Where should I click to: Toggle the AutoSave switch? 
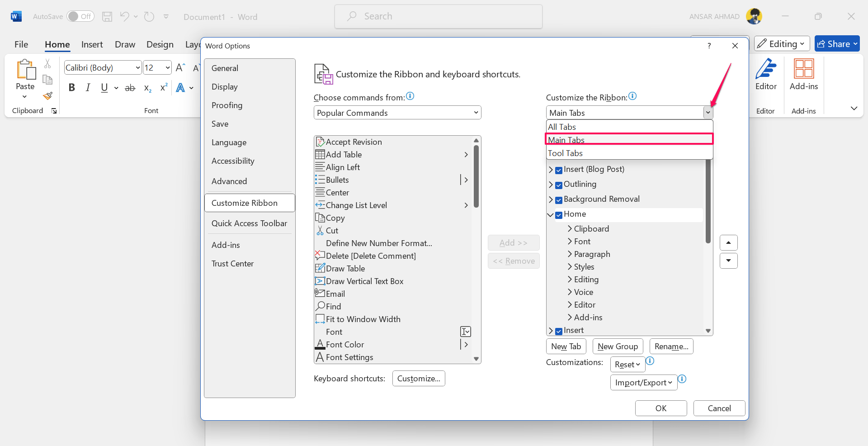click(x=80, y=16)
